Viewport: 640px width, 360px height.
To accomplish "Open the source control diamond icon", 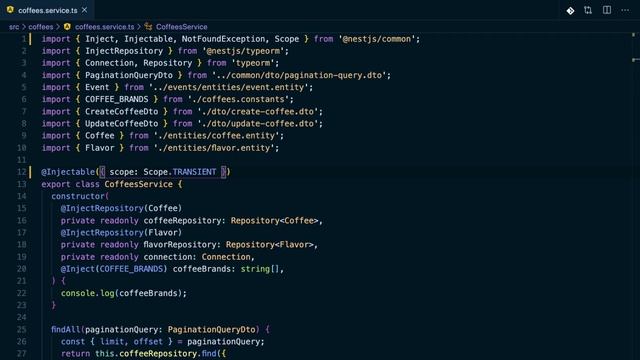I will (x=570, y=11).
